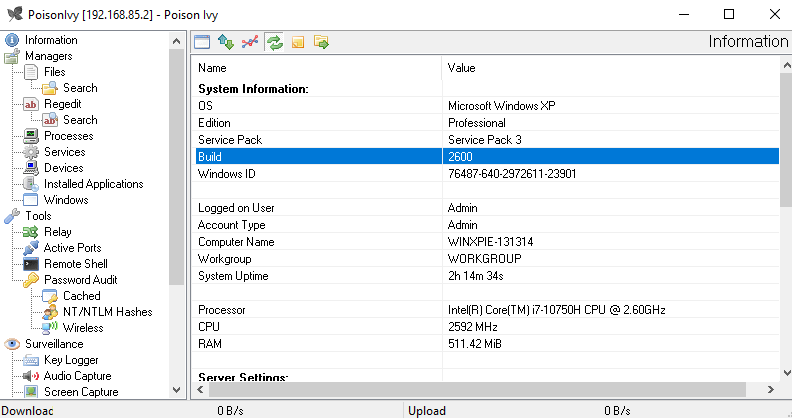Click the horizontal scrollbar right arrow

771,390
